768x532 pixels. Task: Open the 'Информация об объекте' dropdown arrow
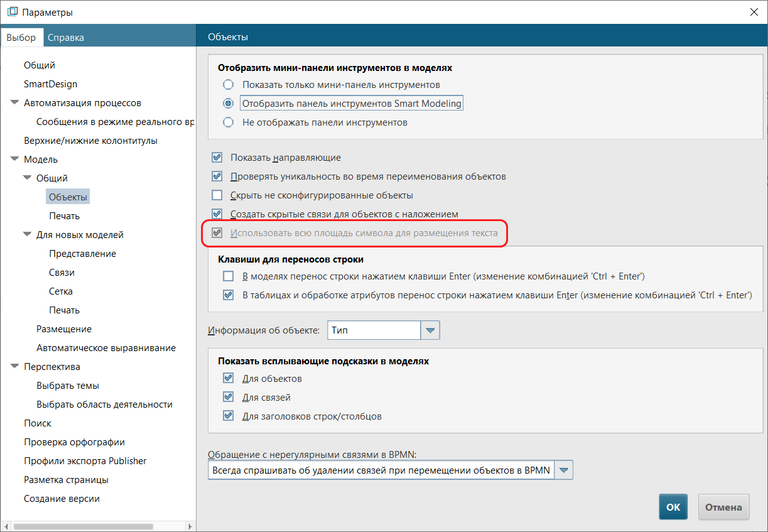(430, 330)
